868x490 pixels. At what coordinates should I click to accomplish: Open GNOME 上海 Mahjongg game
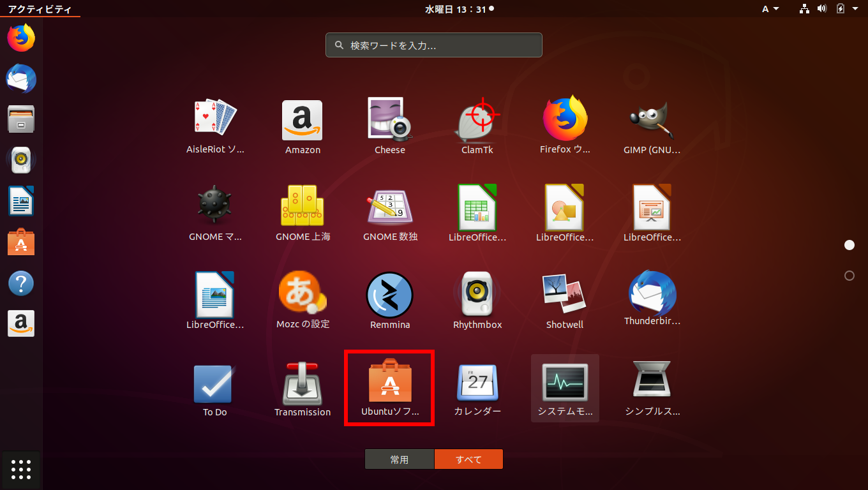pos(303,213)
